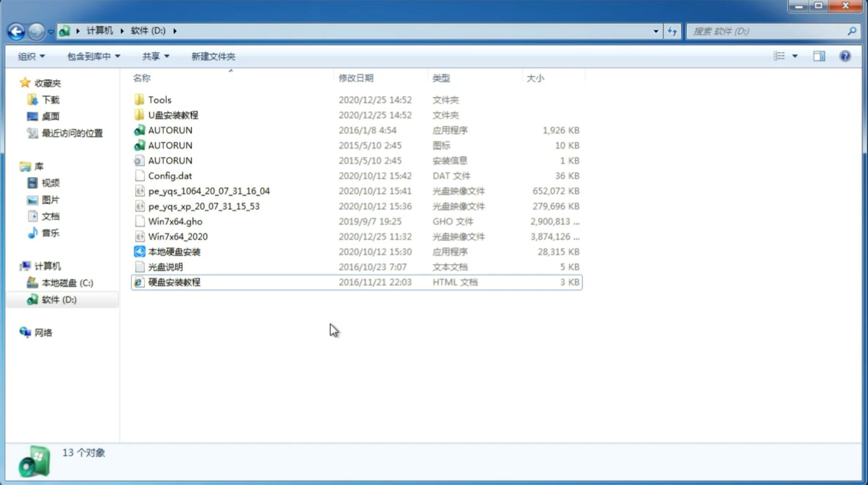This screenshot has width=868, height=485.
Task: Click 新建文件夹 button
Action: [x=213, y=55]
